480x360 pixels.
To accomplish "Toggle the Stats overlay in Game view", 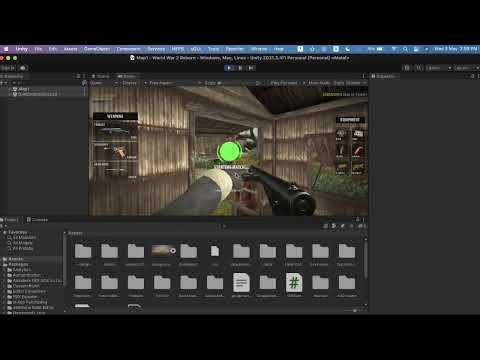I will pyautogui.click(x=338, y=83).
